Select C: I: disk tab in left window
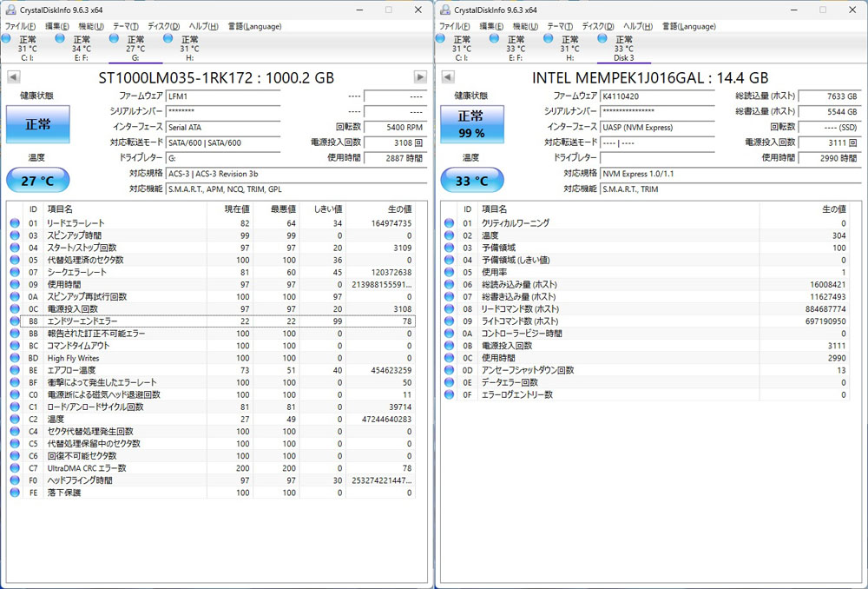The height and width of the screenshot is (589, 868). pyautogui.click(x=27, y=48)
